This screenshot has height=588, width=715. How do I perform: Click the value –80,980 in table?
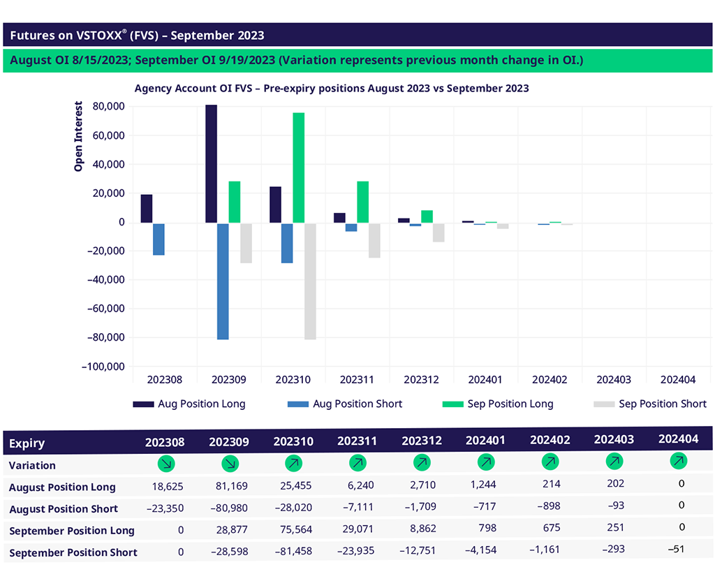[229, 508]
